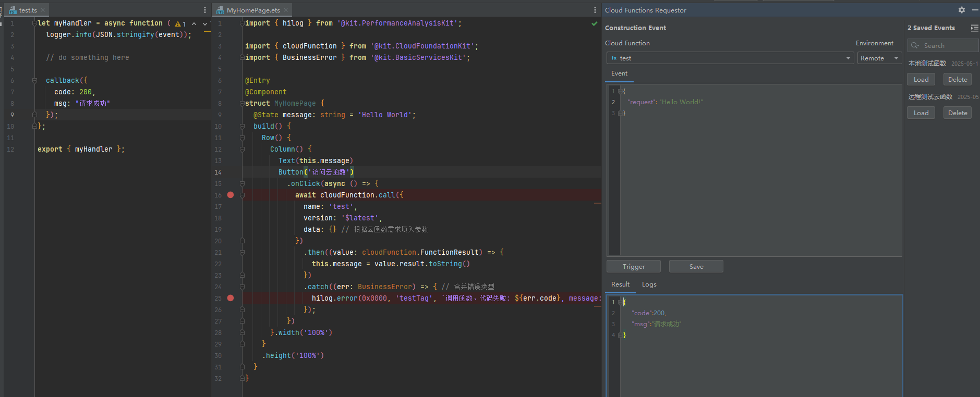The width and height of the screenshot is (980, 397).
Task: Collapse Row() fold on line 11
Action: (x=242, y=138)
